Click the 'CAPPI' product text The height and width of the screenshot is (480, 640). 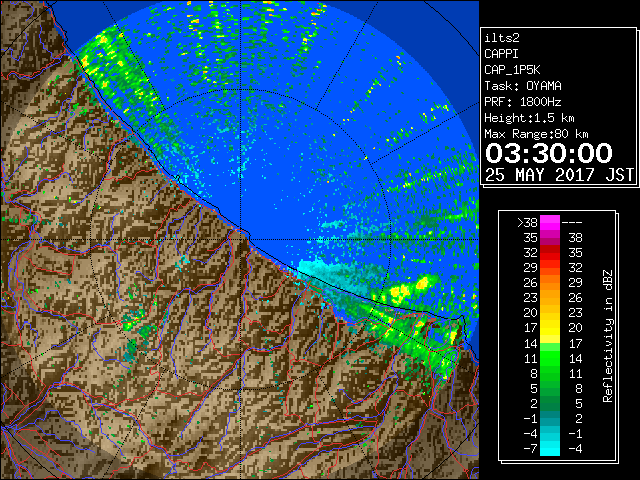coord(501,54)
